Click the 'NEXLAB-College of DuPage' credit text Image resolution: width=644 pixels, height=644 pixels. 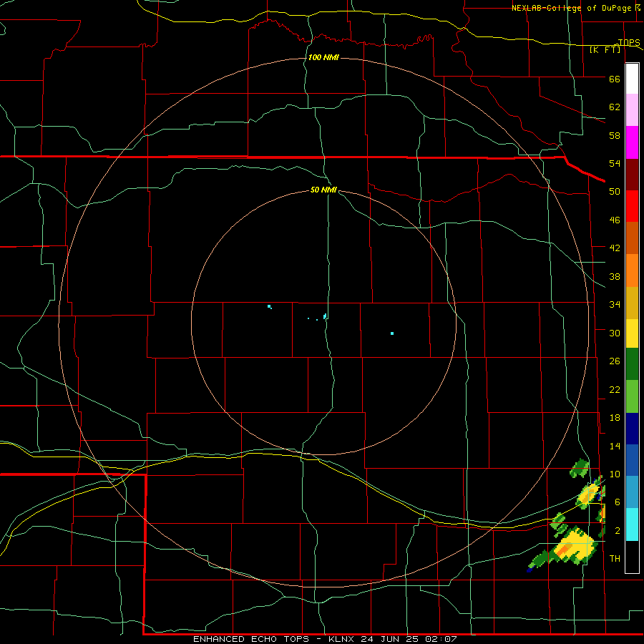pos(571,8)
